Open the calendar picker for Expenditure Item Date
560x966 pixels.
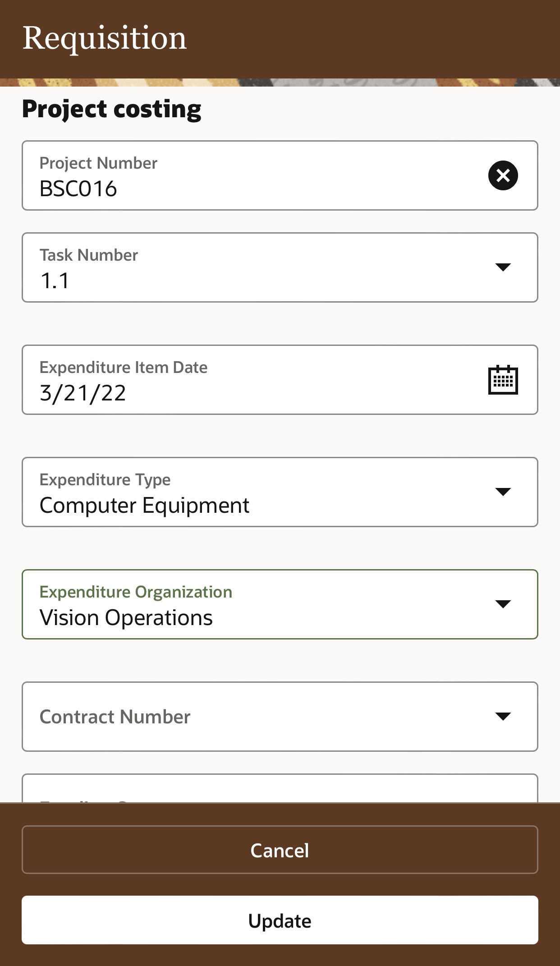click(503, 380)
